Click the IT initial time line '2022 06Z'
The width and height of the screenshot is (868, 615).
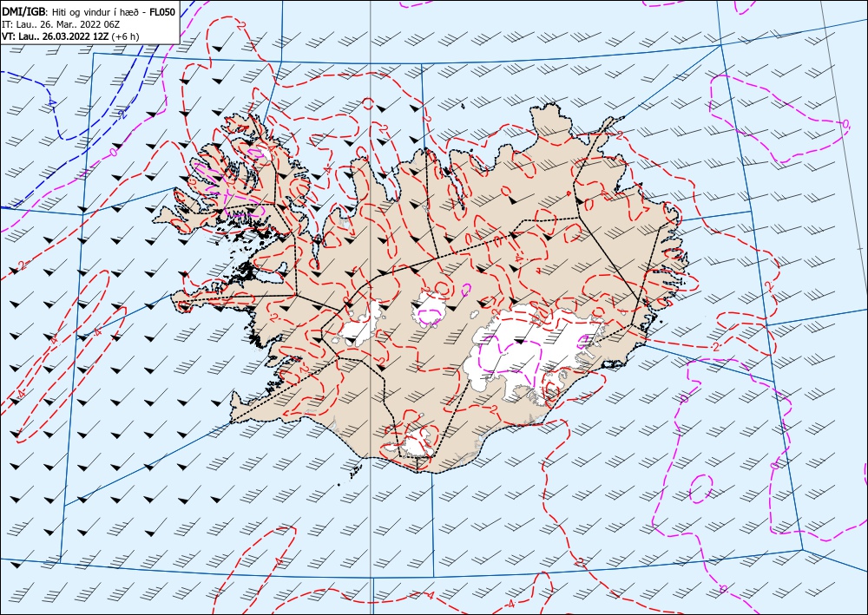[101, 24]
